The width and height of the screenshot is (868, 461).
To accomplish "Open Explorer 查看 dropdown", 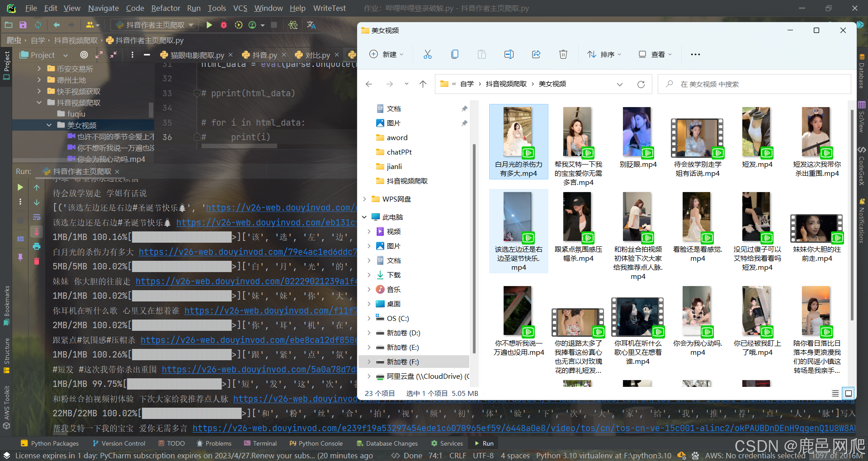I will (655, 54).
